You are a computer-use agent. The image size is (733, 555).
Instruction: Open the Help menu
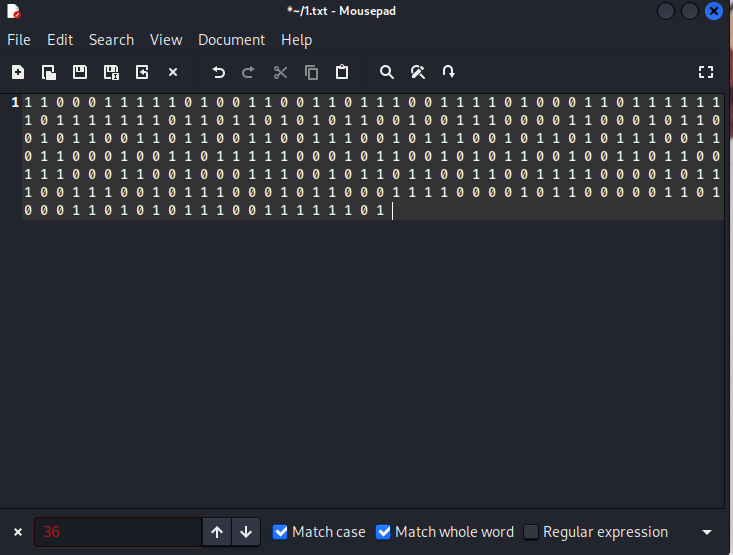tap(296, 40)
